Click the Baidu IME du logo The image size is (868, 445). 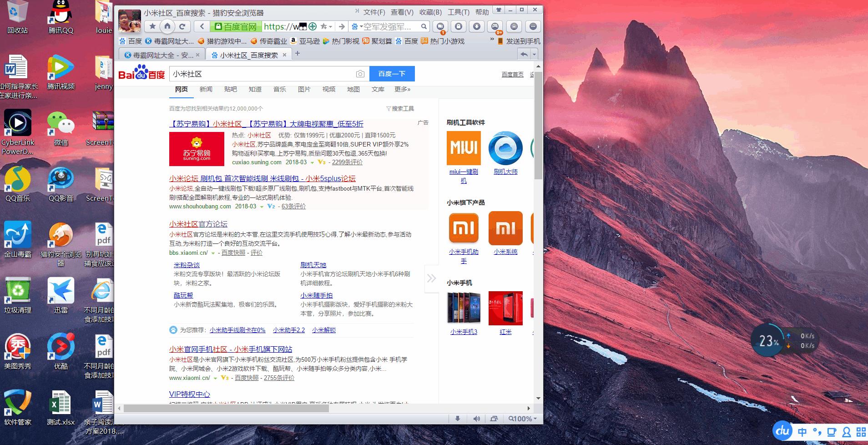pos(783,431)
